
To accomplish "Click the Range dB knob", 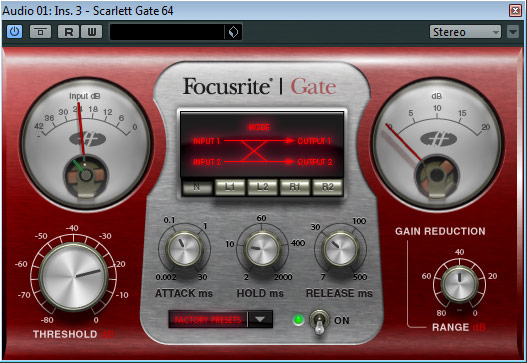I will [x=459, y=284].
